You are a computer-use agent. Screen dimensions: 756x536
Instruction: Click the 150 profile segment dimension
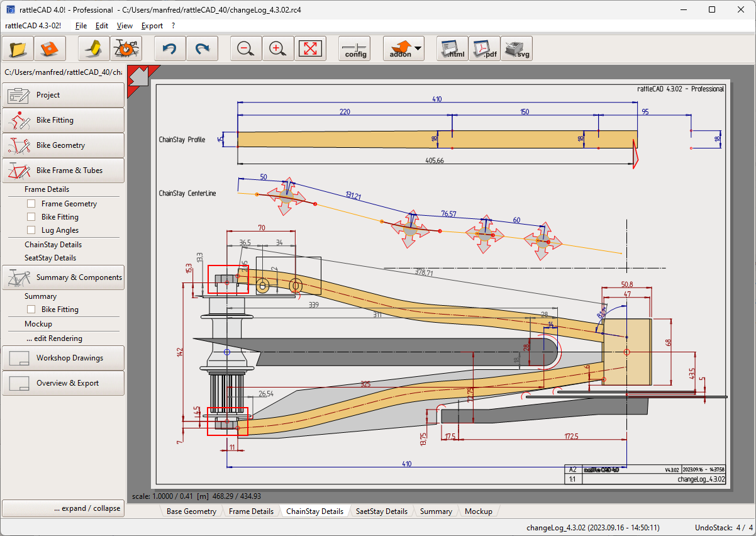(x=524, y=112)
